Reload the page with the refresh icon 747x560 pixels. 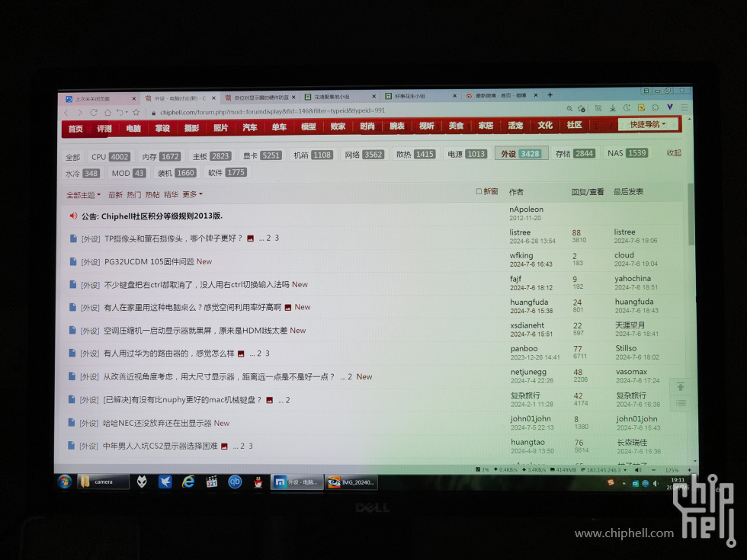pyautogui.click(x=94, y=113)
